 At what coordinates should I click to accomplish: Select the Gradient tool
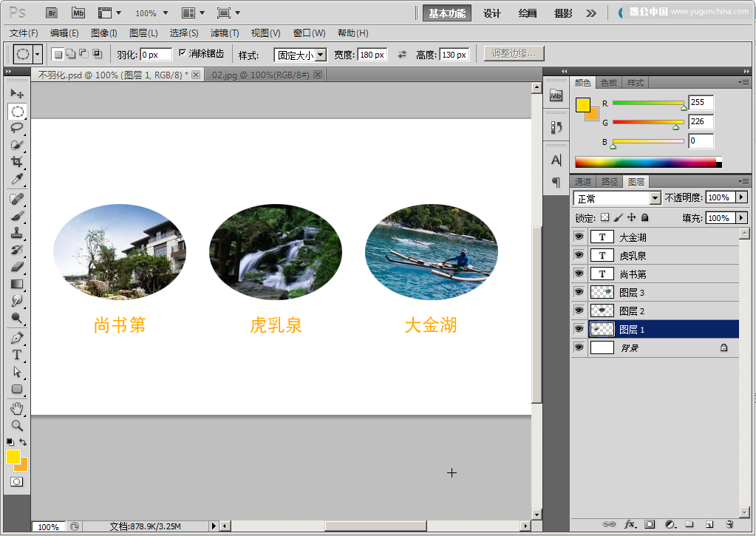pyautogui.click(x=17, y=284)
